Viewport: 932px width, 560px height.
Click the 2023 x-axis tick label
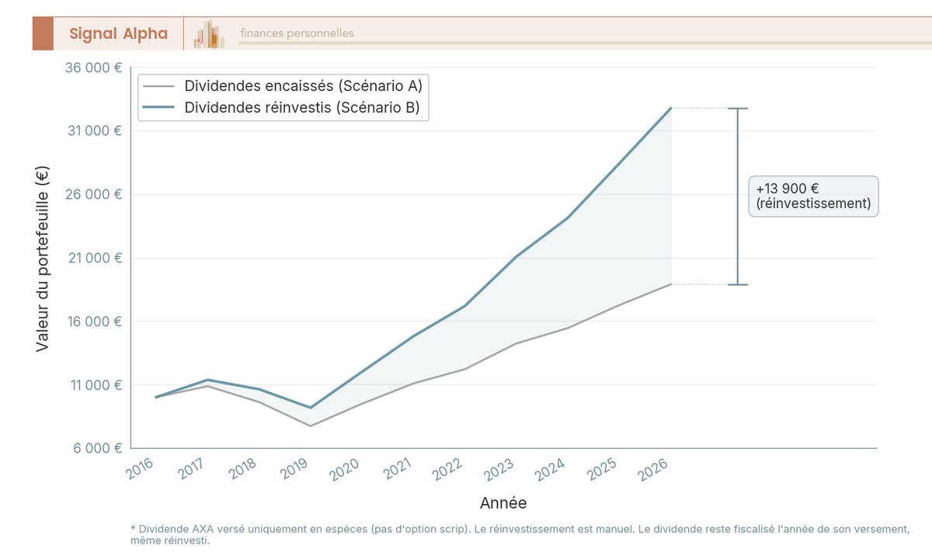tap(499, 469)
